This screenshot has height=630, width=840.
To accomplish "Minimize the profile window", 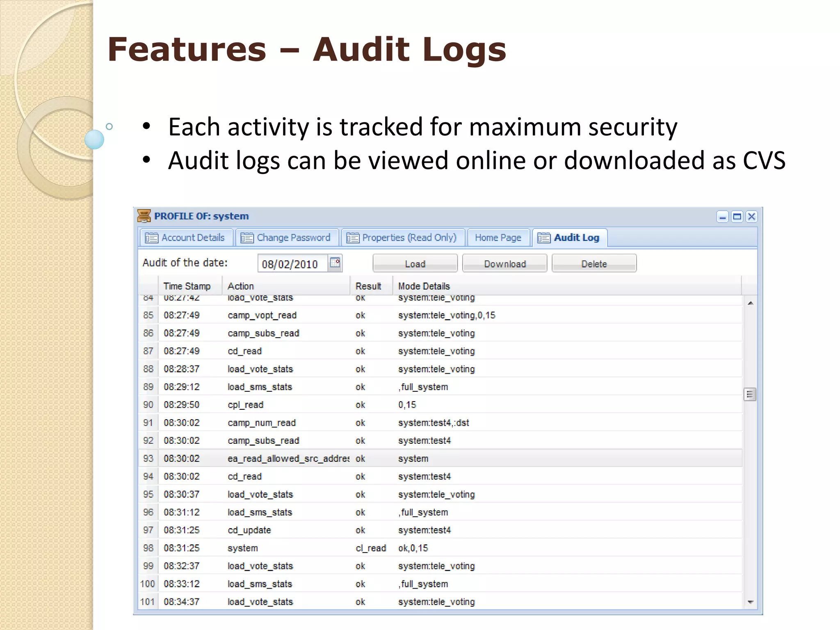I will click(x=723, y=217).
